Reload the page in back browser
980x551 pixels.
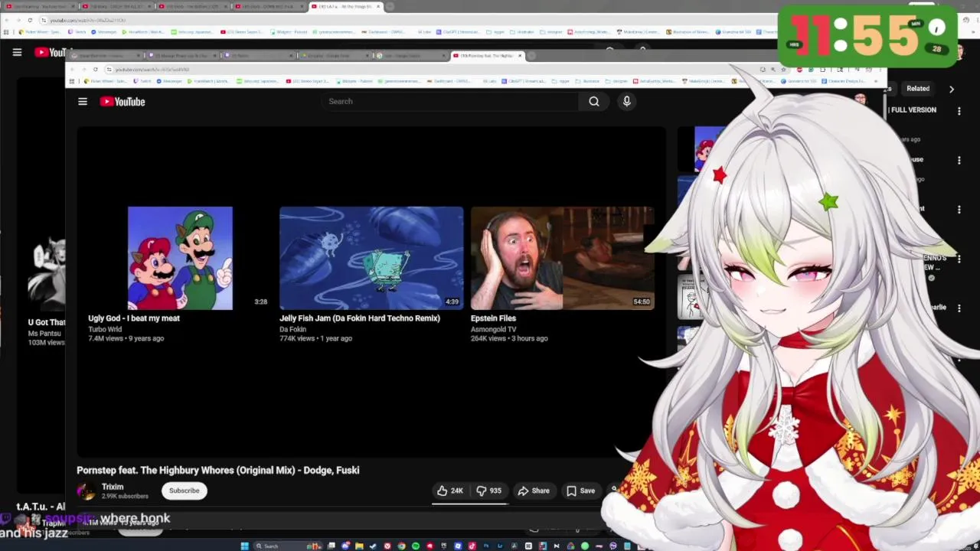tap(30, 20)
